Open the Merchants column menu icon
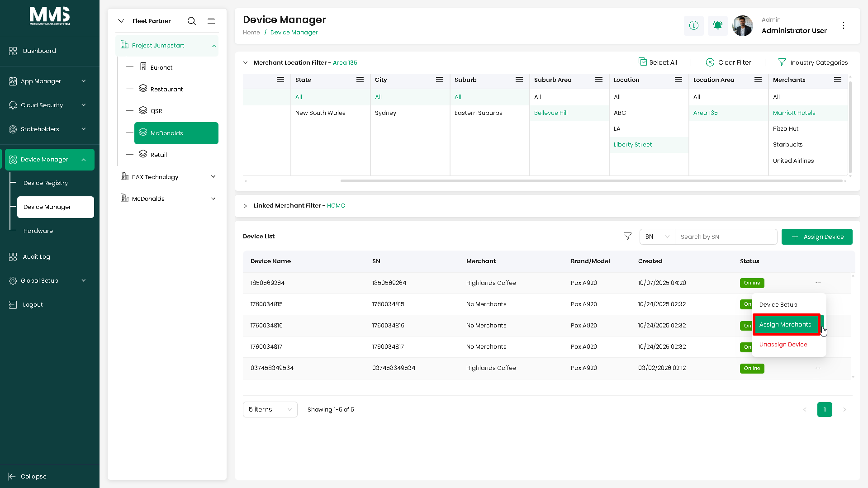868x488 pixels. pos(838,80)
